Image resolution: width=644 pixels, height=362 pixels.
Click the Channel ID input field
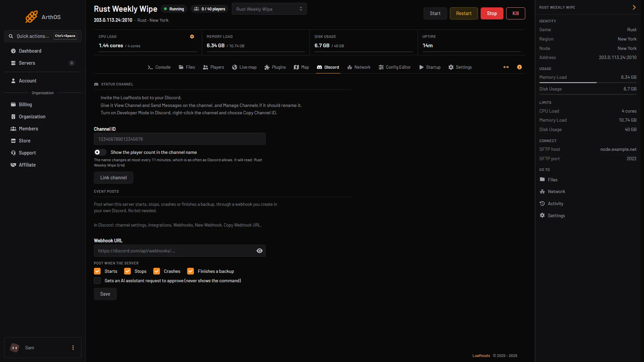click(179, 139)
